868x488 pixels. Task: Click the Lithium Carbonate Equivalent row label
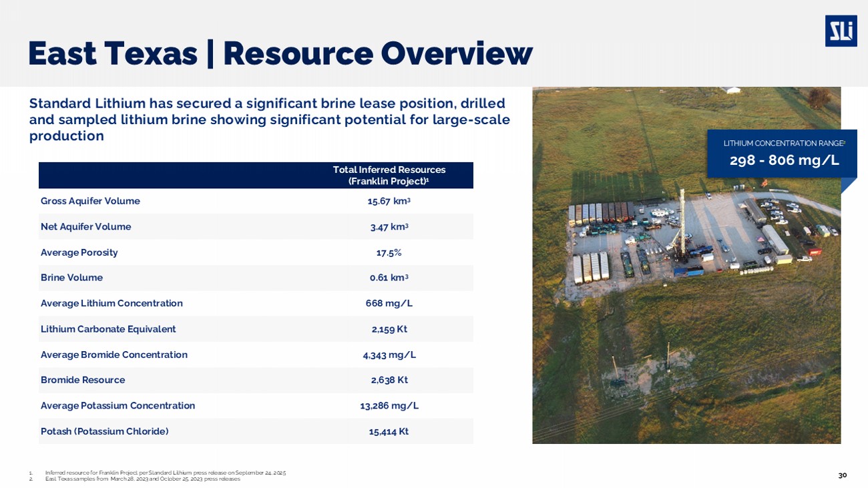(108, 329)
